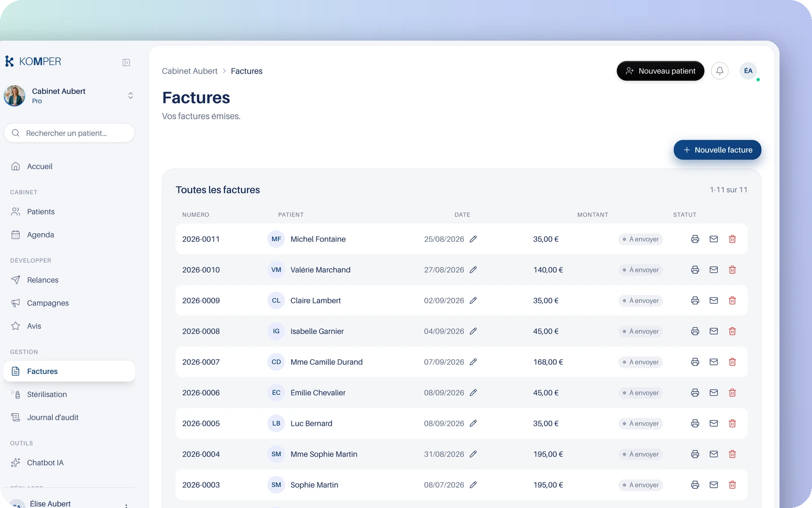The image size is (812, 508).
Task: Click the À envoyer status of invoice 2026-0010
Action: coord(640,270)
